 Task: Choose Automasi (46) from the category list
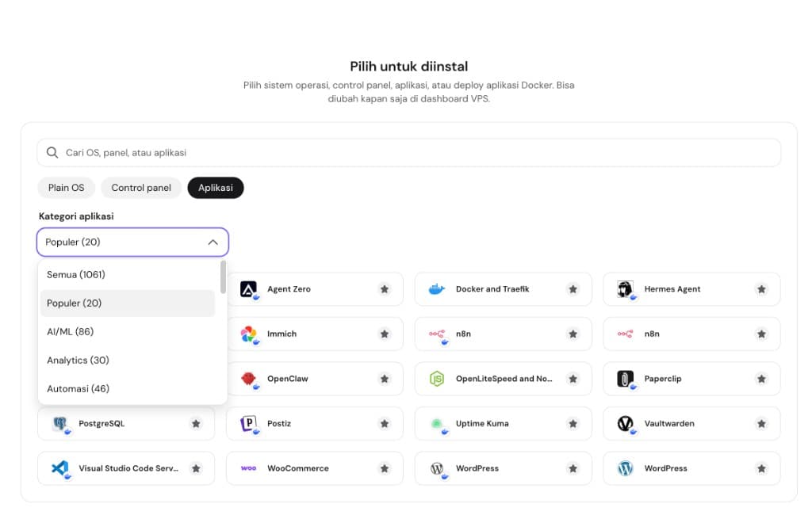click(x=128, y=388)
